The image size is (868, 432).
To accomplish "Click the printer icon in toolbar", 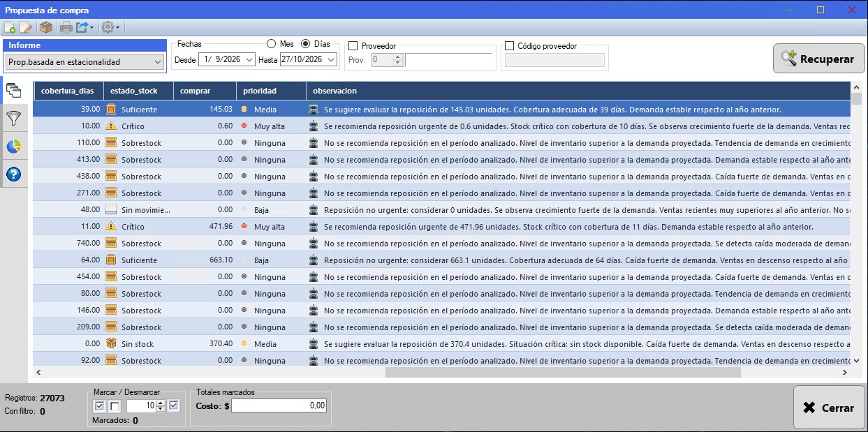I will pyautogui.click(x=66, y=27).
